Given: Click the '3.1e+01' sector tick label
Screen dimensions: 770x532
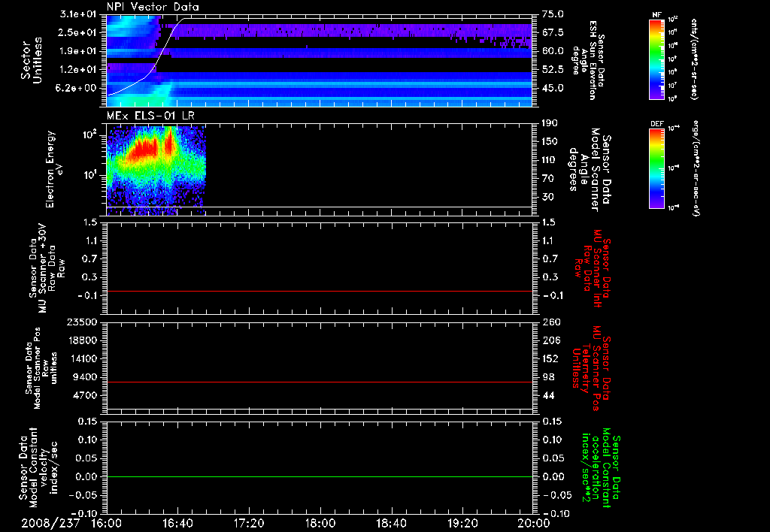Looking at the screenshot, I should point(78,14).
